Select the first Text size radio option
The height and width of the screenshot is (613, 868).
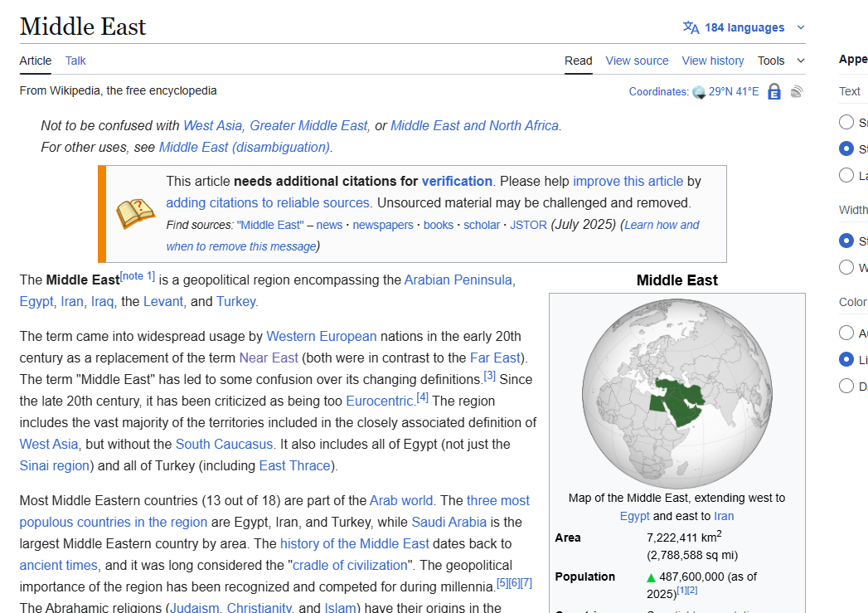(x=846, y=122)
